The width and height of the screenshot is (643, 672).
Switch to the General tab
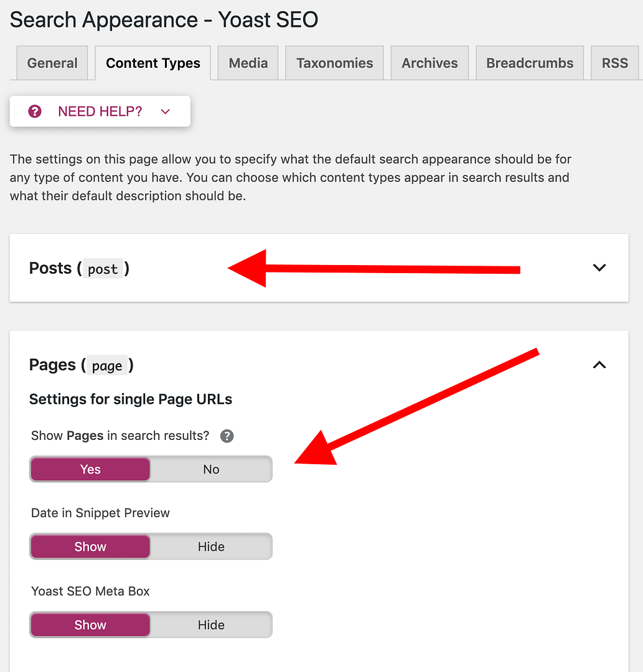[x=52, y=63]
